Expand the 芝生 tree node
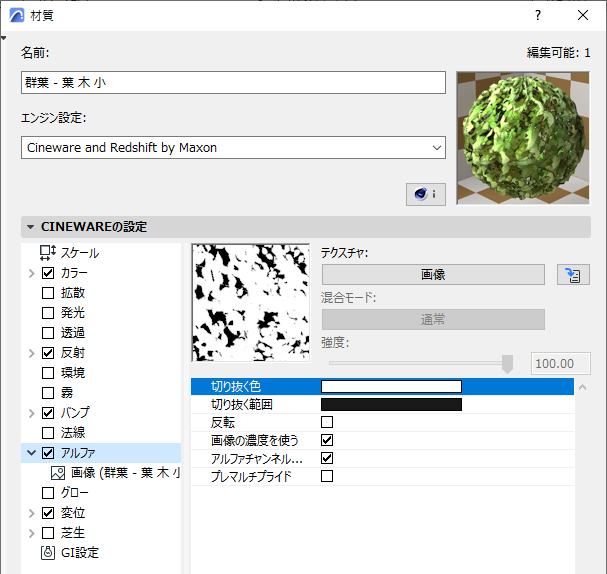The image size is (607, 574). [31, 533]
